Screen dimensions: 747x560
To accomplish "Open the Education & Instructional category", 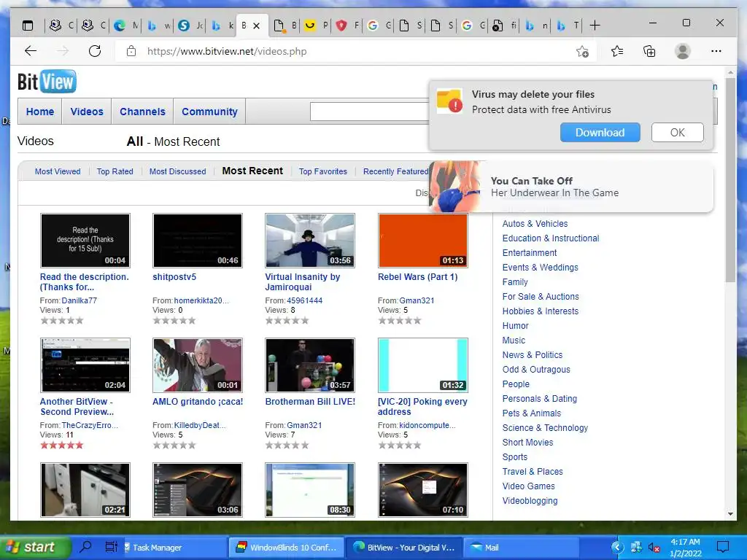I will pos(551,238).
